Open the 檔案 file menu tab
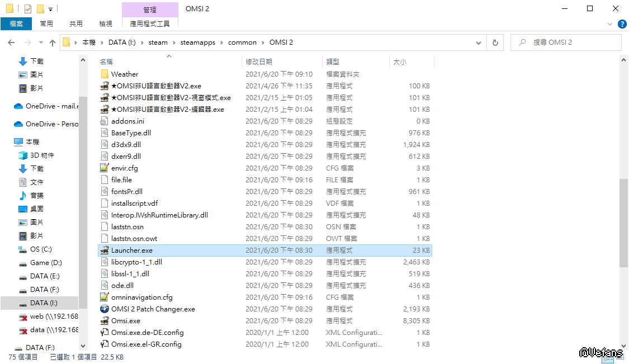Screen dimensions: 629x364 click(x=16, y=24)
